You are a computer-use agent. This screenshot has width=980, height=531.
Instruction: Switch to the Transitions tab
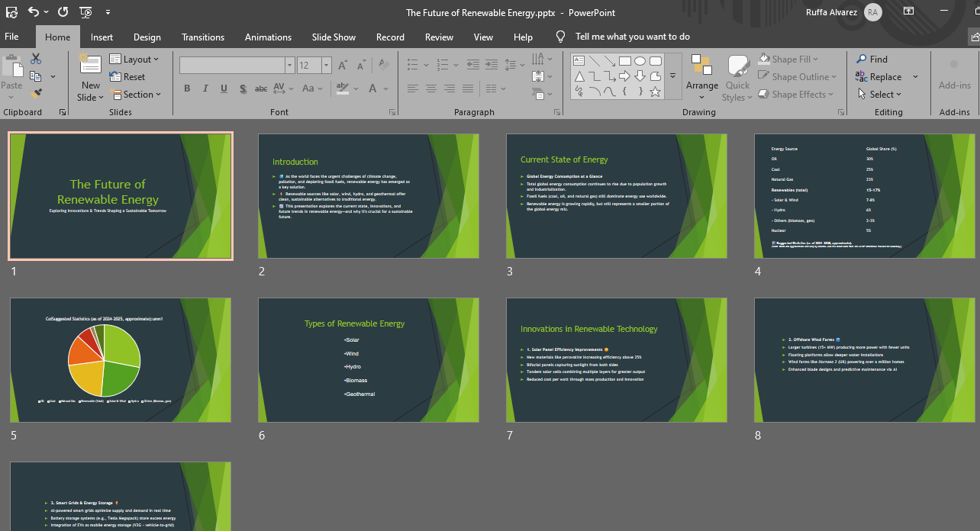[x=203, y=37]
